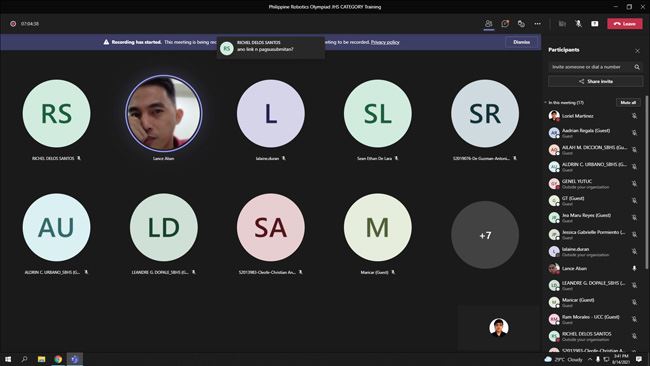650x366 pixels.
Task: Open the Privacy policy link
Action: pos(385,42)
